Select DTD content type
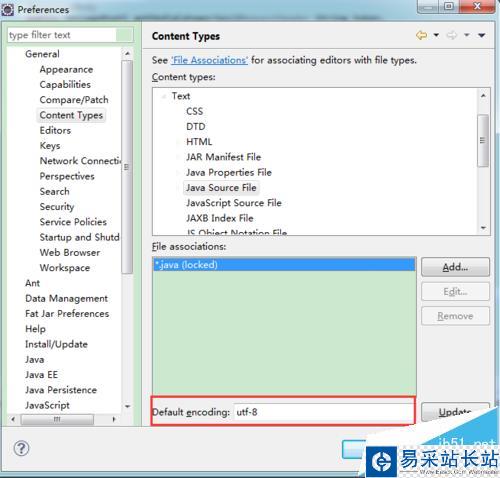 click(196, 127)
